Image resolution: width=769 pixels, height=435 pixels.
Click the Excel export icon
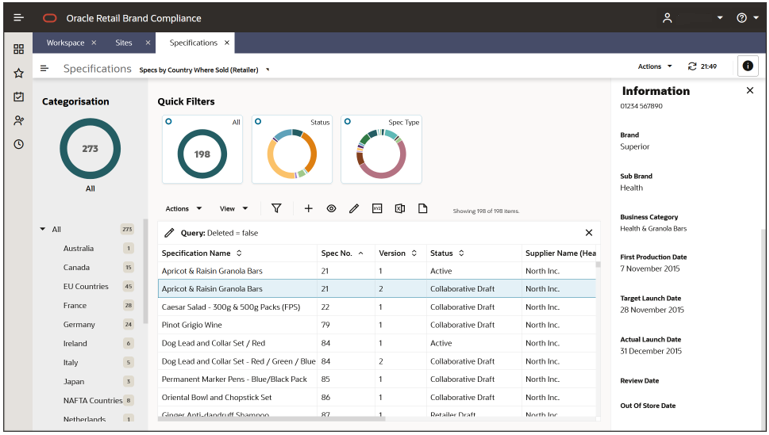tap(400, 208)
